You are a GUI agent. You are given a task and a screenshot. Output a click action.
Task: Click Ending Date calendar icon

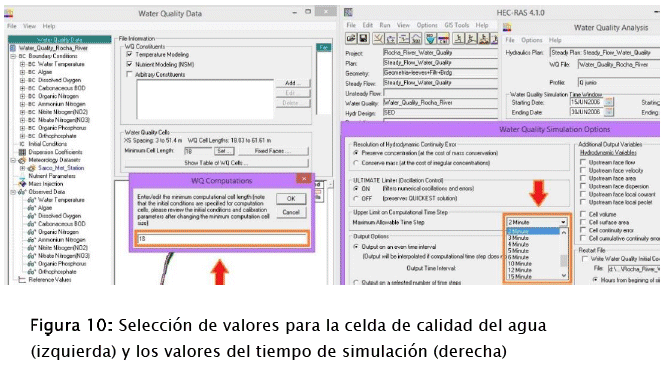(608, 112)
